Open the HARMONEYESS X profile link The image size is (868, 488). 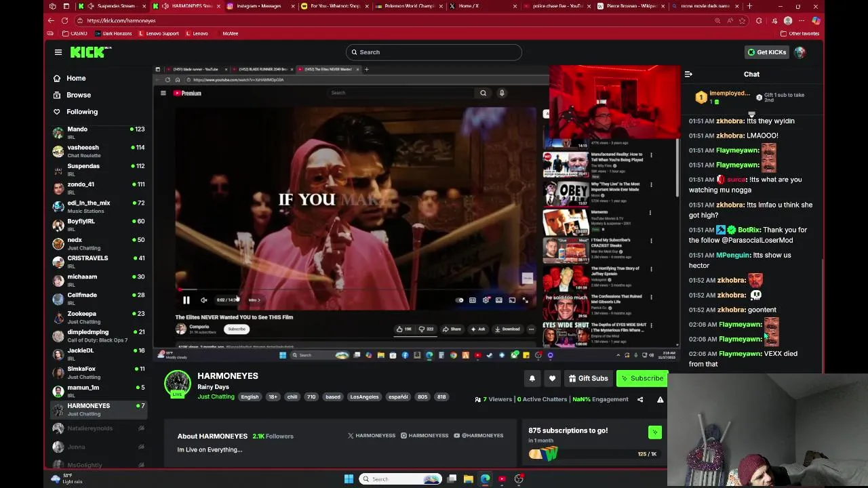[x=372, y=436]
